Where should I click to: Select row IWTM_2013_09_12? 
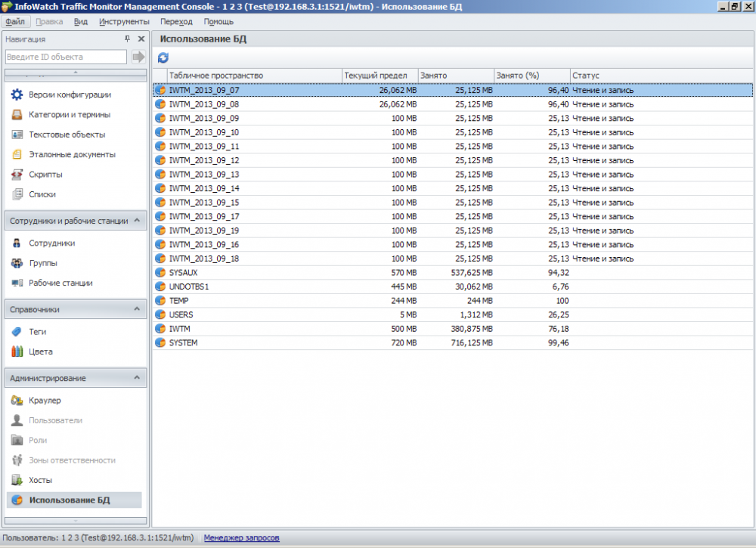(x=453, y=160)
